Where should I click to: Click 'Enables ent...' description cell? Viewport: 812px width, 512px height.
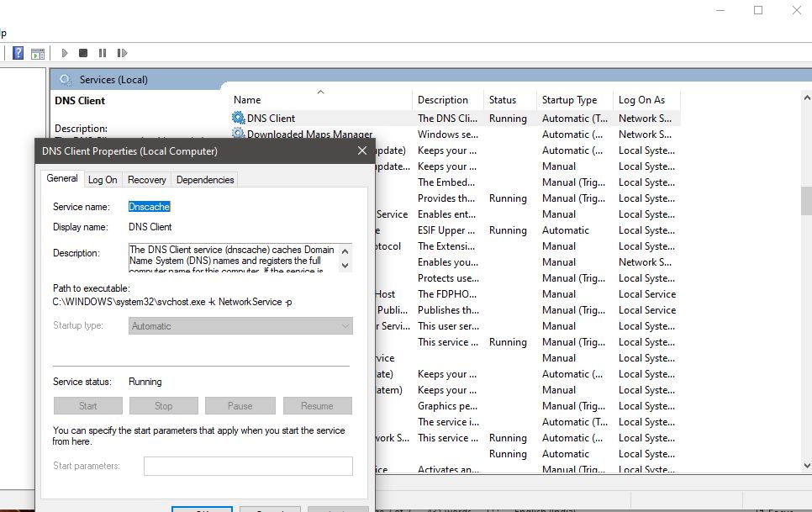[x=446, y=214]
